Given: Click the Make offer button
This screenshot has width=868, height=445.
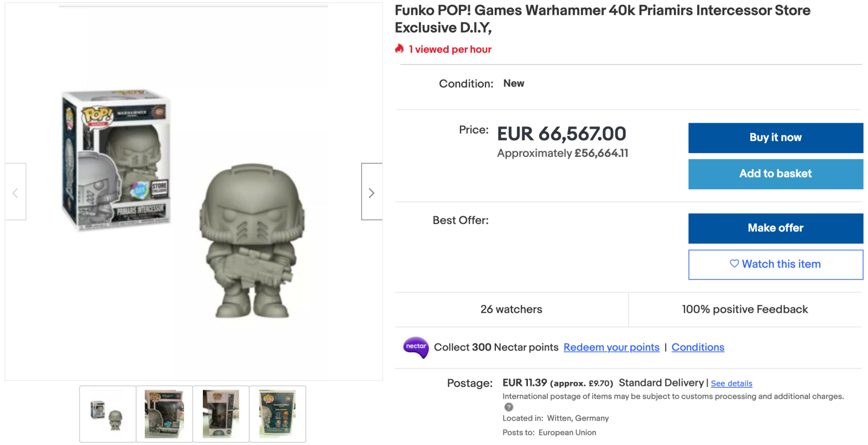Looking at the screenshot, I should (775, 228).
